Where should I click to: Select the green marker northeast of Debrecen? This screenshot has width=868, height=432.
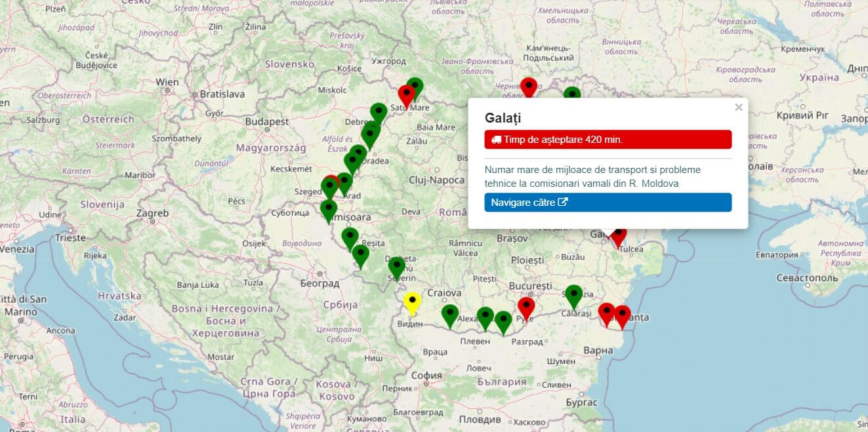coord(379,113)
